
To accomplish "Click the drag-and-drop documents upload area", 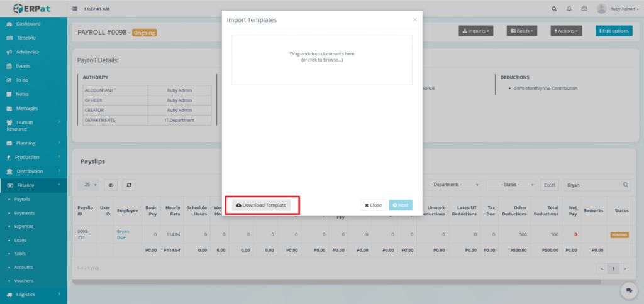I will coord(322,60).
